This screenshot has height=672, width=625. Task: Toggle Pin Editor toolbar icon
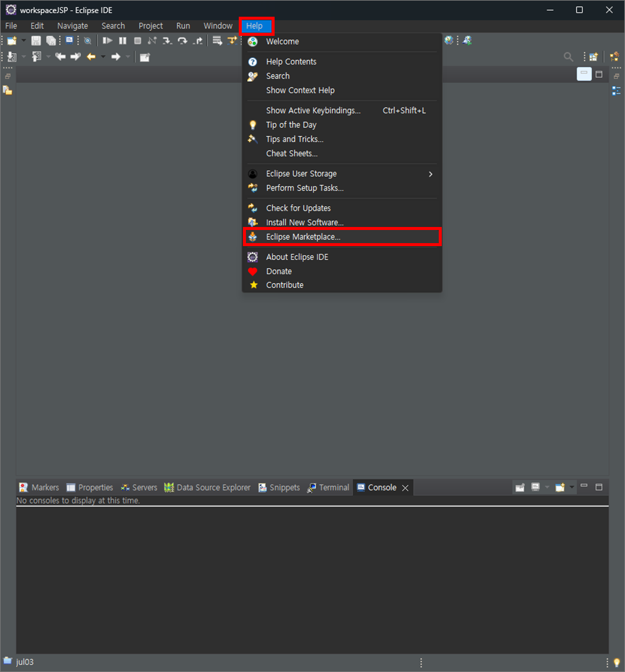click(x=145, y=57)
